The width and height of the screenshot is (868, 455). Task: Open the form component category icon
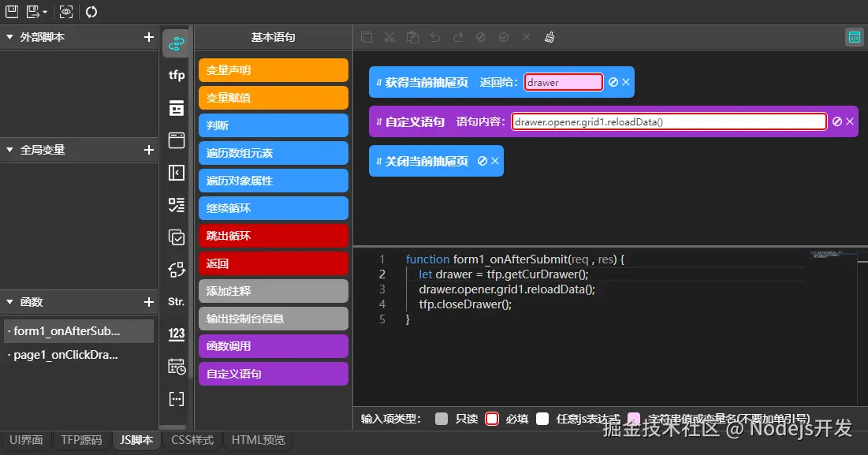tap(176, 108)
